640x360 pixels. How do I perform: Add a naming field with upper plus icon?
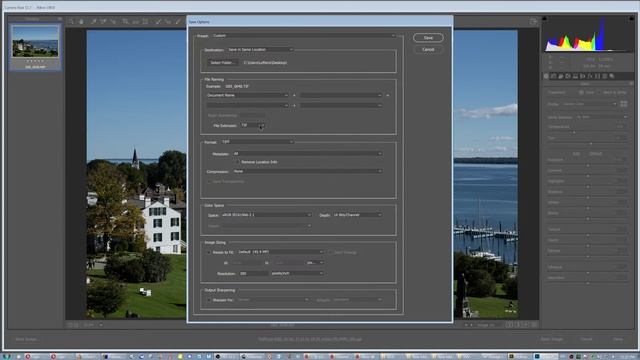(x=294, y=95)
